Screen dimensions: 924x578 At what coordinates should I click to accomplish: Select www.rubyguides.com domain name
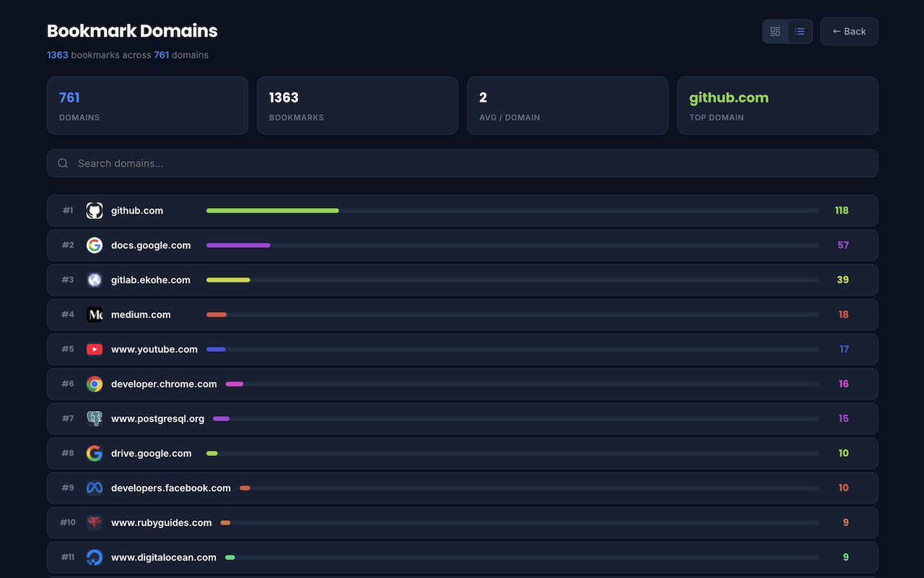point(162,522)
